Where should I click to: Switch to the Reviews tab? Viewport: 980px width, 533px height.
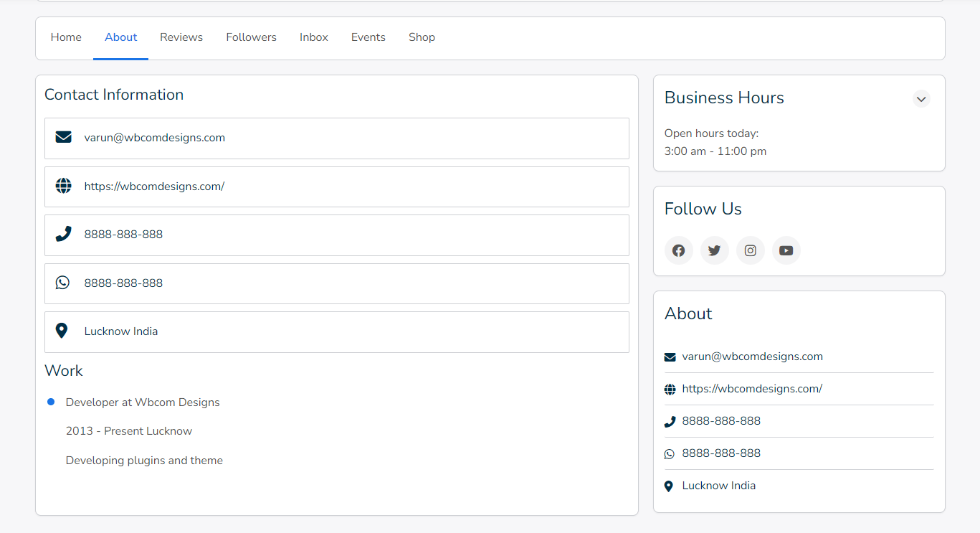coord(181,37)
